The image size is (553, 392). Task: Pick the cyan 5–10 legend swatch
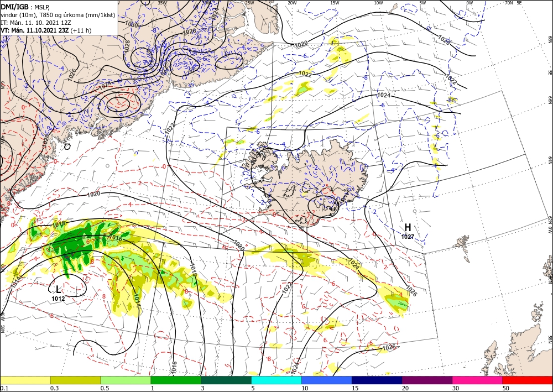[276, 380]
